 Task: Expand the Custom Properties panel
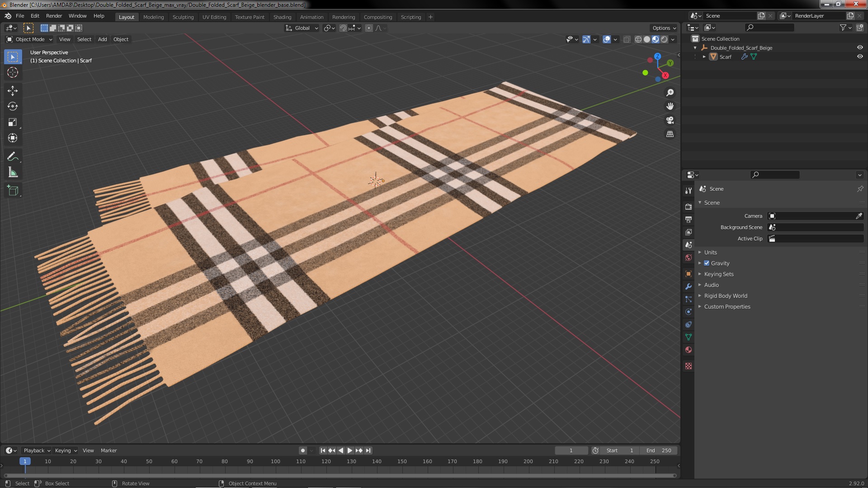(727, 306)
